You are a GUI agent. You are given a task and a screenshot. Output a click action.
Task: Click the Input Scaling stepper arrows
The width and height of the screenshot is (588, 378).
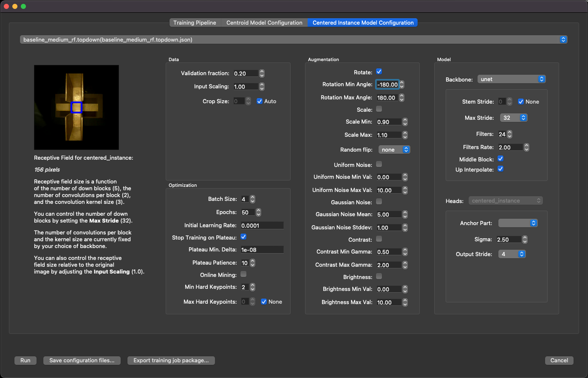262,87
